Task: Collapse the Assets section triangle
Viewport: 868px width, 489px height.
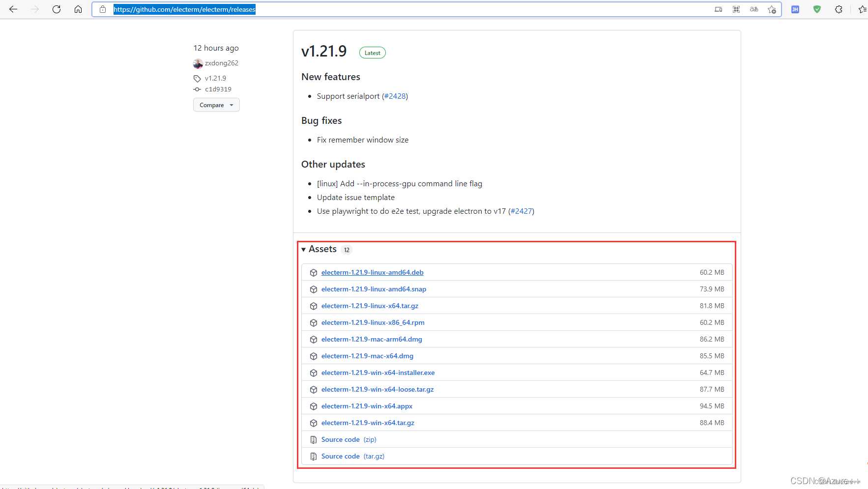Action: [303, 250]
